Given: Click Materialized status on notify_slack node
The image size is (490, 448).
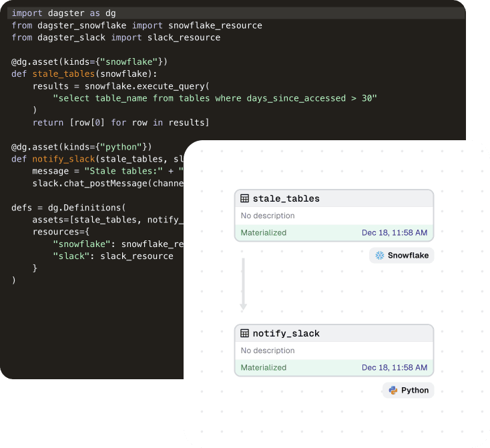Looking at the screenshot, I should pyautogui.click(x=264, y=367).
